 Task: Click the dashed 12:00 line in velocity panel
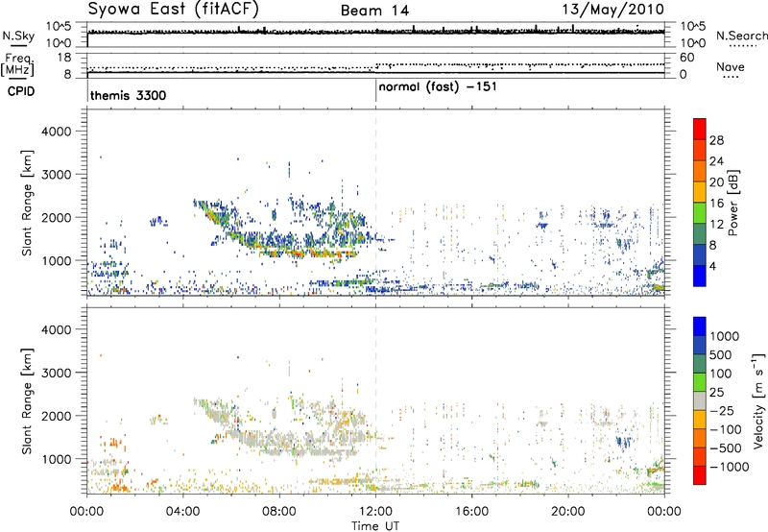[x=375, y=400]
